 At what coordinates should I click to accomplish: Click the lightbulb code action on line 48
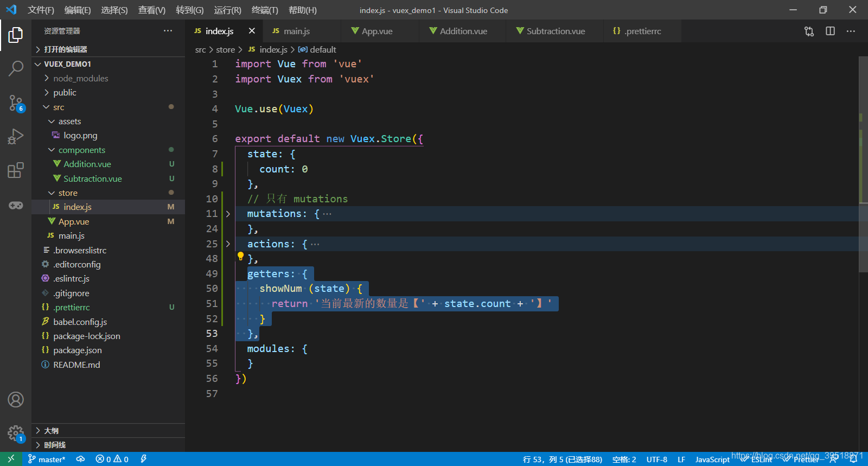pos(240,256)
